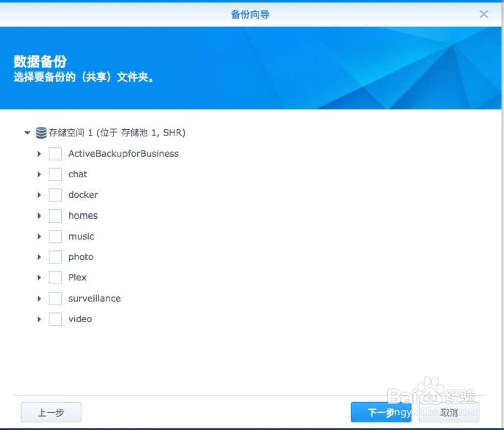Check the Plex folder checkbox
The height and width of the screenshot is (430, 504).
tap(55, 277)
